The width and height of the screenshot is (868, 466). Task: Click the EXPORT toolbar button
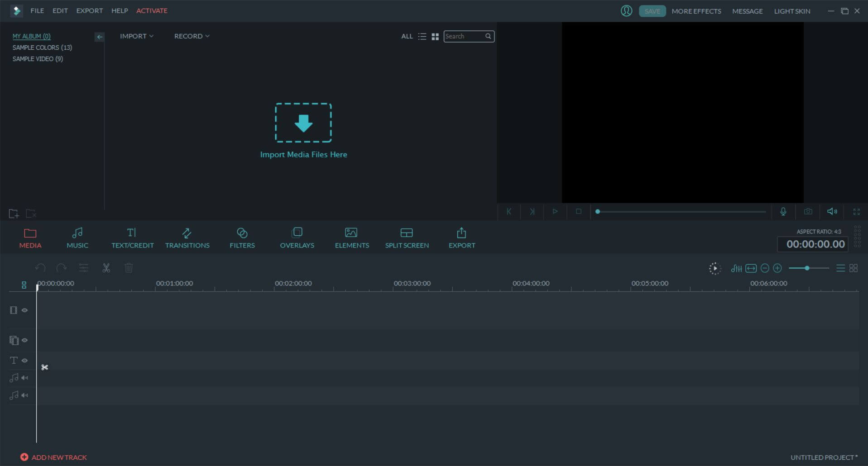click(462, 238)
